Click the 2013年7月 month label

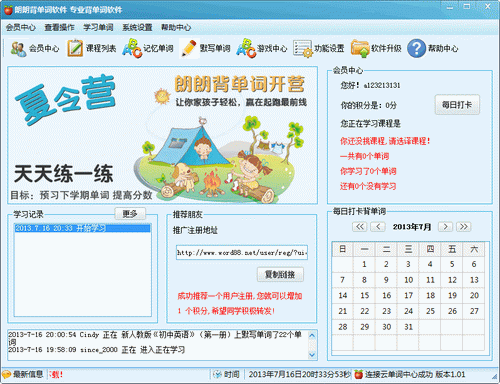pyautogui.click(x=412, y=227)
